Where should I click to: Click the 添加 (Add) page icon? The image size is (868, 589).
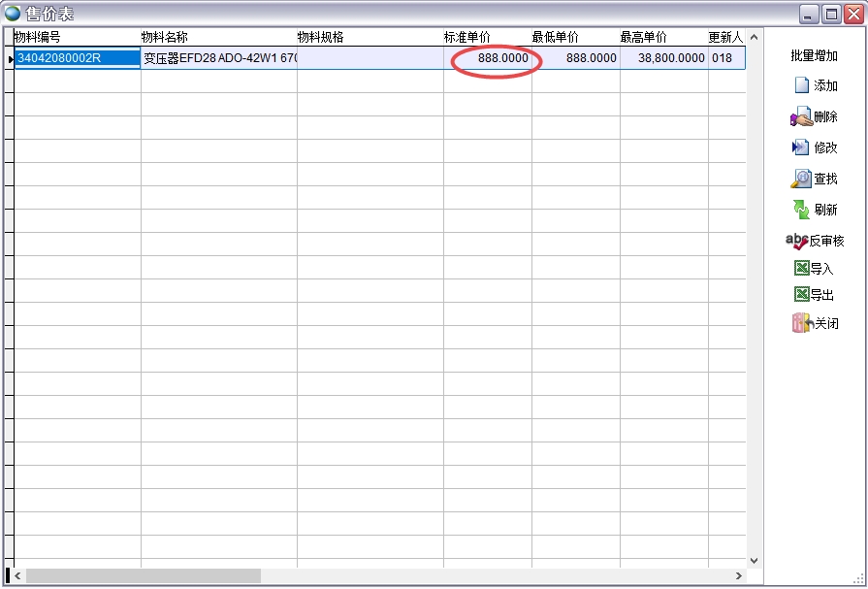pyautogui.click(x=802, y=85)
